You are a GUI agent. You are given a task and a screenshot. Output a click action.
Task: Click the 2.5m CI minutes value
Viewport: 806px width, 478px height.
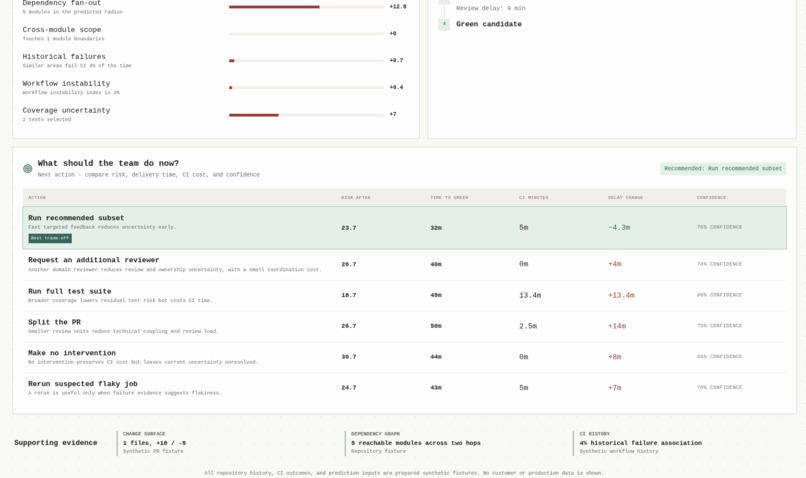tap(528, 326)
